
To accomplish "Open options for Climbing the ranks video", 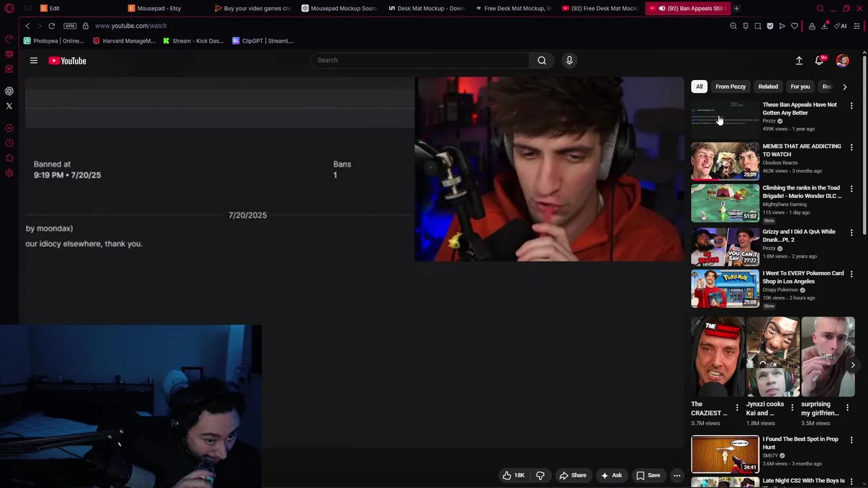I will click(851, 189).
